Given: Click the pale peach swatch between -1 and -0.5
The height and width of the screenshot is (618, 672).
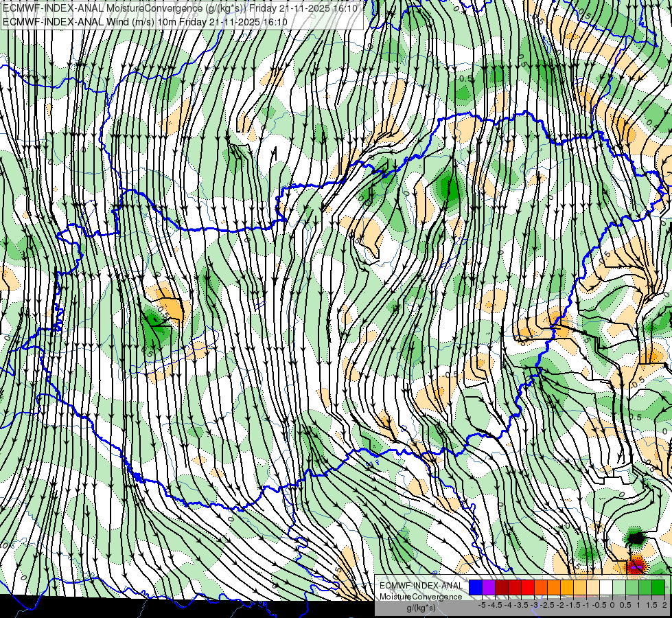Looking at the screenshot, I should 593,587.
